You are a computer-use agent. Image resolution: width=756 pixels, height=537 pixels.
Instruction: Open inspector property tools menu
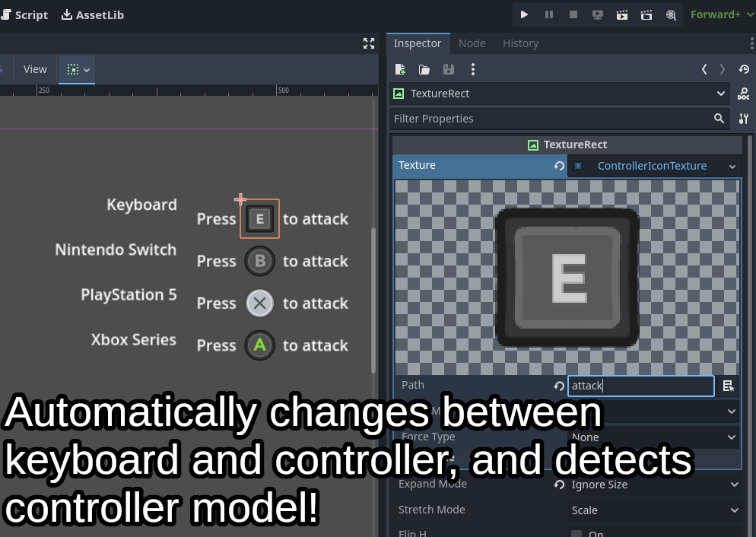coord(744,119)
